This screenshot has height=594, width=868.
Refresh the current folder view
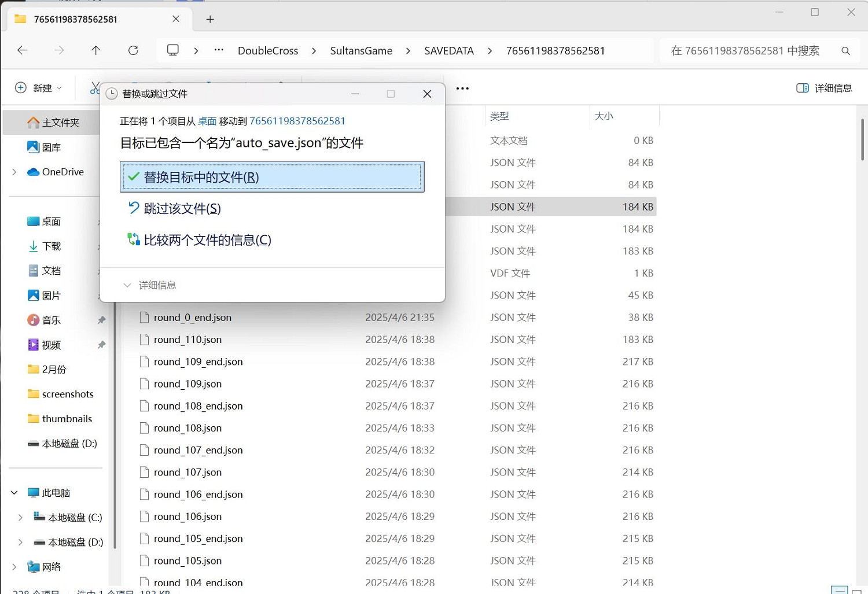[x=133, y=50]
